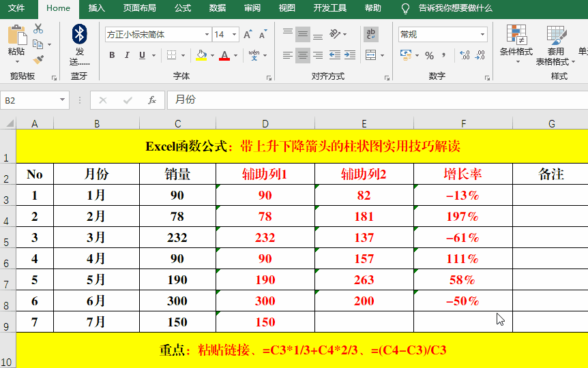Toggle bold formatting

[x=112, y=55]
